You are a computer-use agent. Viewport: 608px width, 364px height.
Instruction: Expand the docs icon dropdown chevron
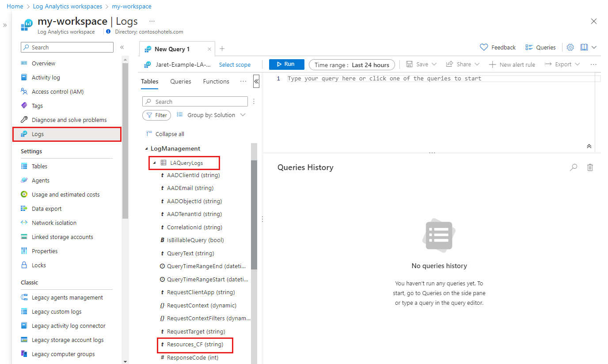coord(594,47)
